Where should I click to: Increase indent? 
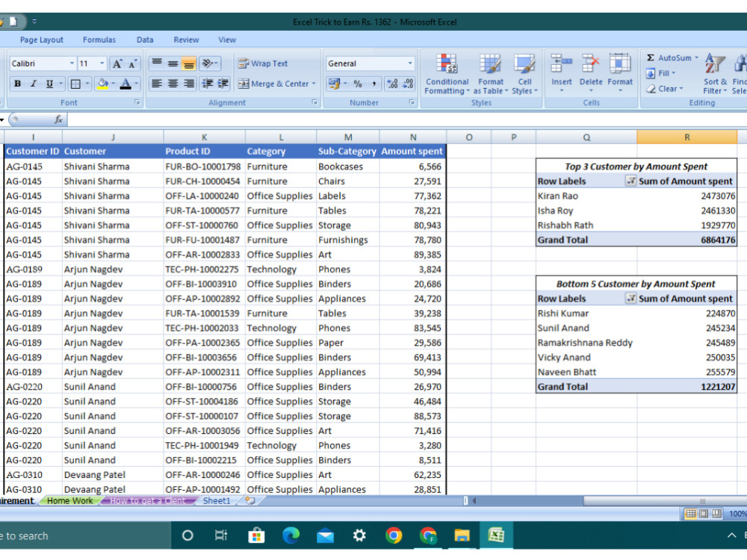223,84
